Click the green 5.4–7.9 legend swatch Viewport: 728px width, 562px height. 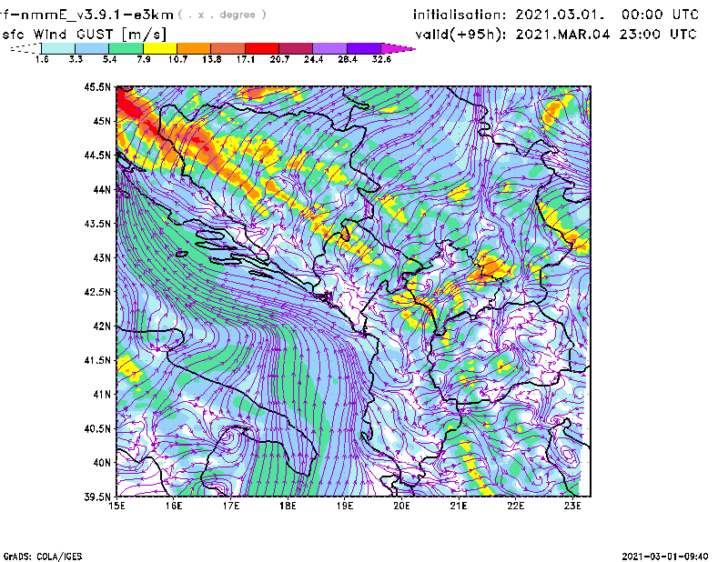tap(126, 48)
